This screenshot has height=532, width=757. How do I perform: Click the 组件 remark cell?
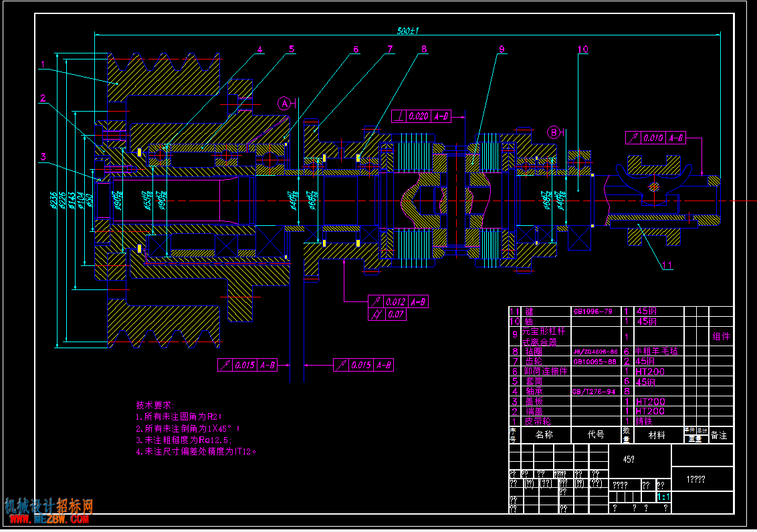pyautogui.click(x=721, y=336)
